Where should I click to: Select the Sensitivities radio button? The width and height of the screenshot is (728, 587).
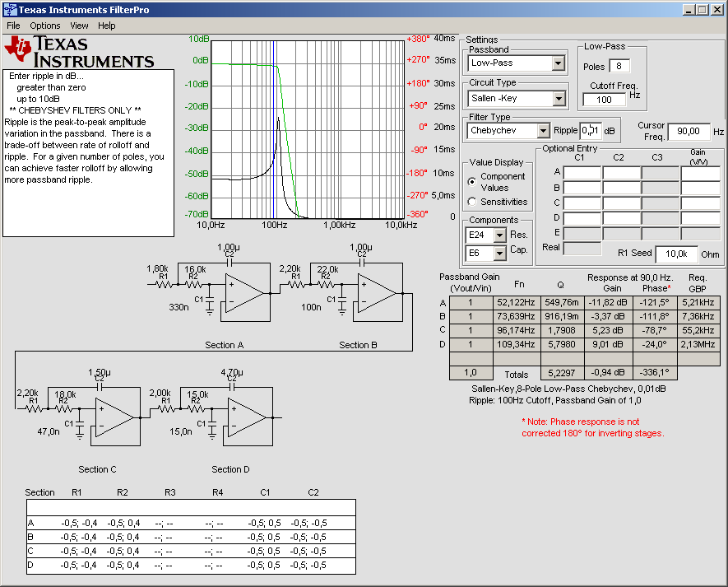[x=472, y=202]
